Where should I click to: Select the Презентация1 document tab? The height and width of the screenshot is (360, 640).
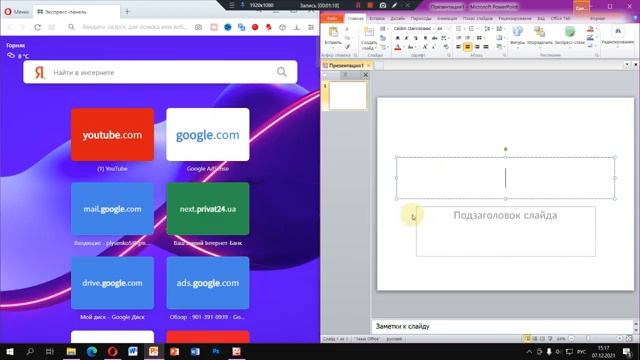pos(346,65)
